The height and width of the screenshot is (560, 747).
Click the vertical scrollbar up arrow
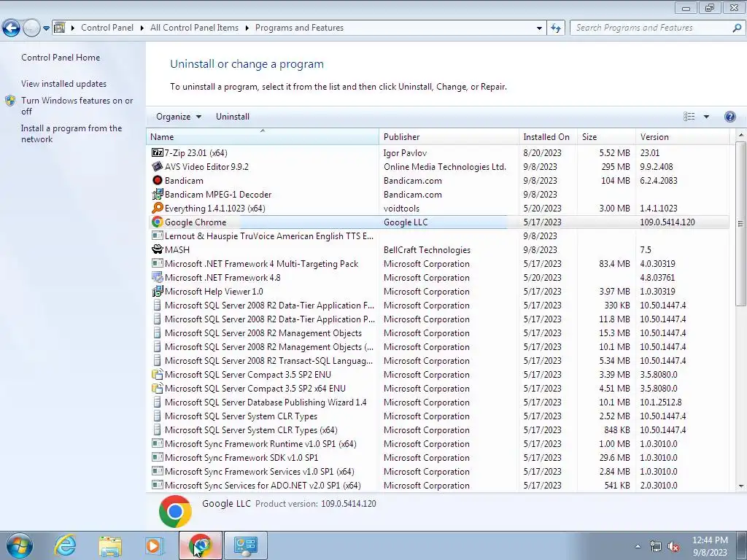(x=741, y=136)
